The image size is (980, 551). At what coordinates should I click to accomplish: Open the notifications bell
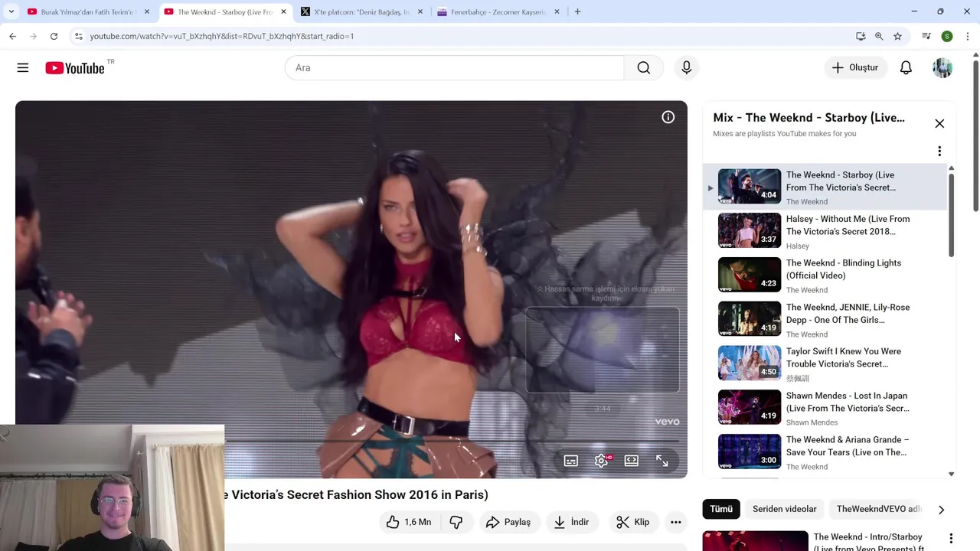click(x=906, y=68)
